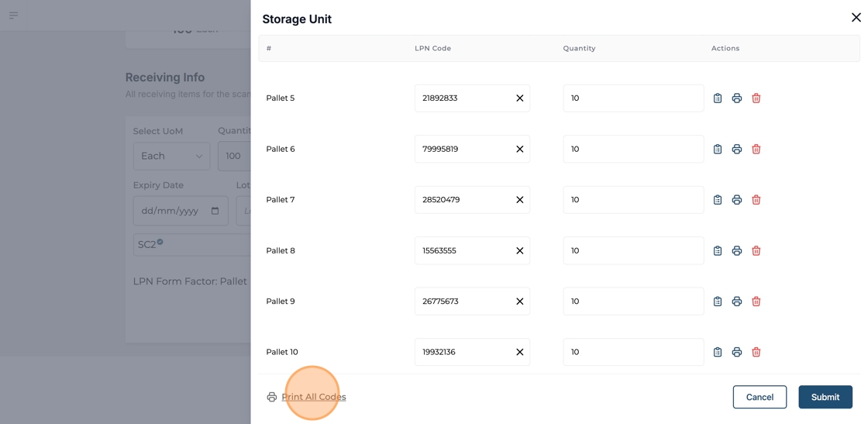Close the Storage Unit panel
The height and width of the screenshot is (424, 868).
(856, 17)
